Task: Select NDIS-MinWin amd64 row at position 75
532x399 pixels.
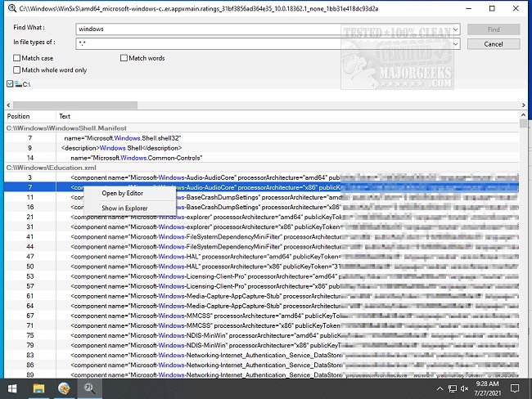Action: (262, 335)
